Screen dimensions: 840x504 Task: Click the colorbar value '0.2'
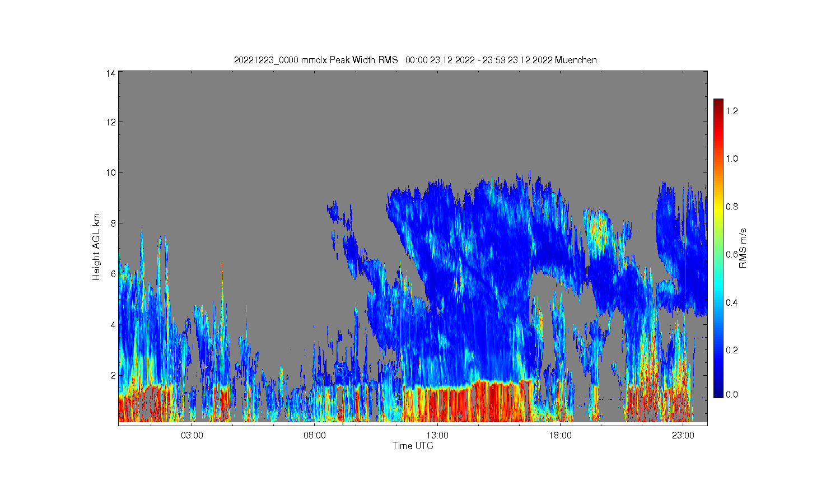[x=732, y=350]
